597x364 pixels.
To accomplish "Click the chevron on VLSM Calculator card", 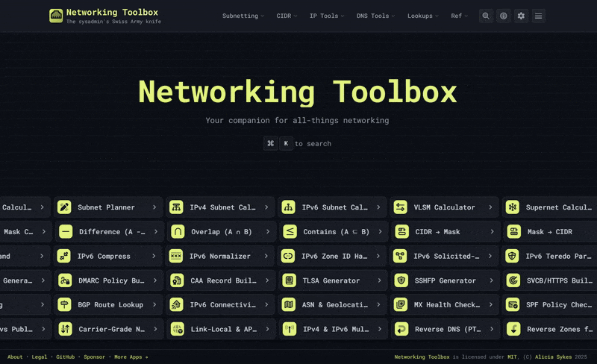I will [490, 207].
